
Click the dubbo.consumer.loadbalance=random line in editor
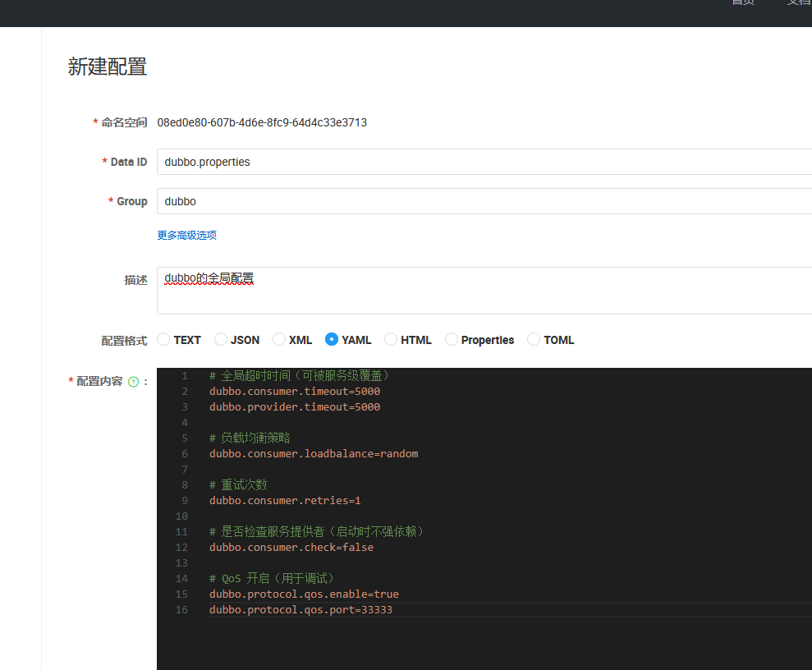(314, 453)
